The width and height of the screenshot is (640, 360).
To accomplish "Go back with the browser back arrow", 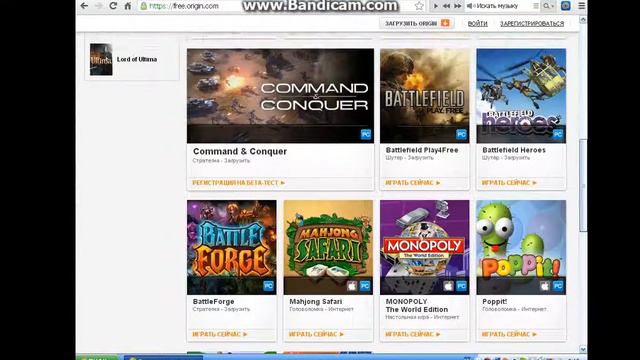I will (x=84, y=6).
